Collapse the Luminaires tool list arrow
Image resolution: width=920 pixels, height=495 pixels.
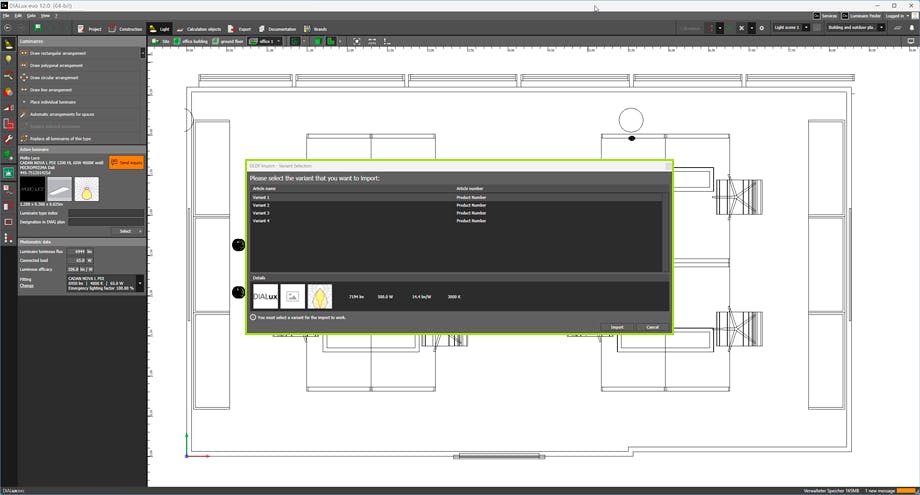[143, 53]
